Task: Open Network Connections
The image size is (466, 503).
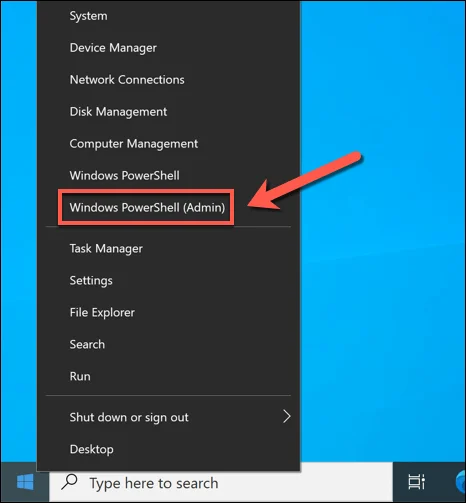Action: 127,80
